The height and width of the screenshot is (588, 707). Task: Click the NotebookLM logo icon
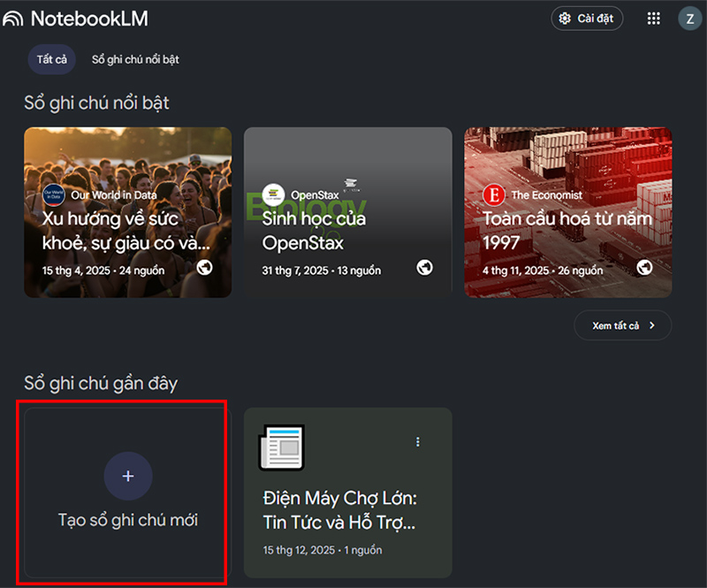[x=13, y=19]
